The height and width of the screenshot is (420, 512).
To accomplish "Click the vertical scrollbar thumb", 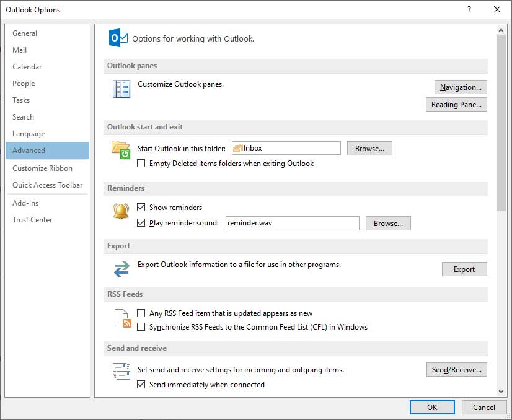I will tap(501, 123).
